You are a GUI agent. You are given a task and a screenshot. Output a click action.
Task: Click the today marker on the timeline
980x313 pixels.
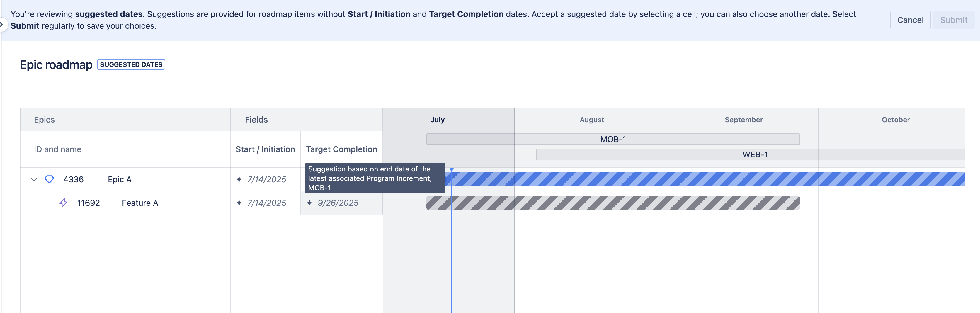coord(452,170)
